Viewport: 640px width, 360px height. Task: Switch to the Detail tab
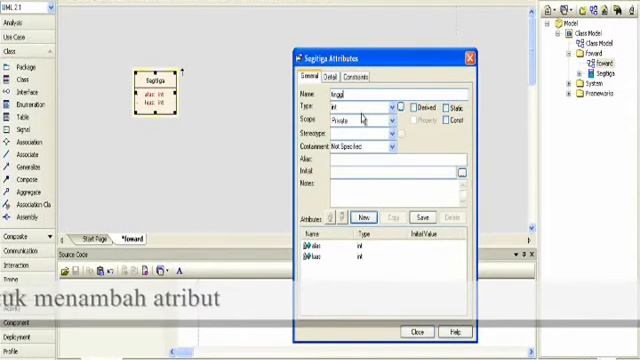pos(330,77)
